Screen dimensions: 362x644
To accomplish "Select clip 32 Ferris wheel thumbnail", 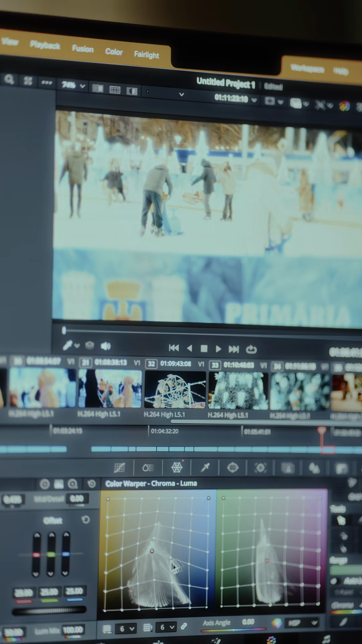I will tap(175, 389).
